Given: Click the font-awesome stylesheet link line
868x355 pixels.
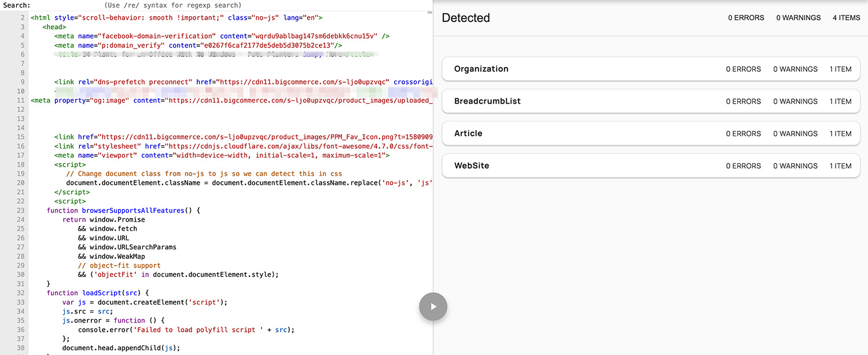Looking at the screenshot, I should 243,147.
